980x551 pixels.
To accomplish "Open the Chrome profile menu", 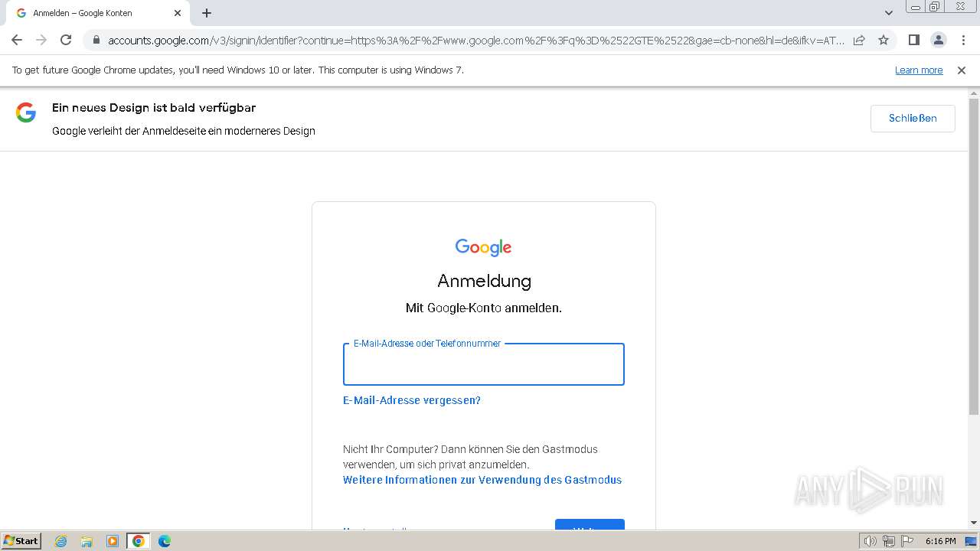I will pyautogui.click(x=938, y=40).
